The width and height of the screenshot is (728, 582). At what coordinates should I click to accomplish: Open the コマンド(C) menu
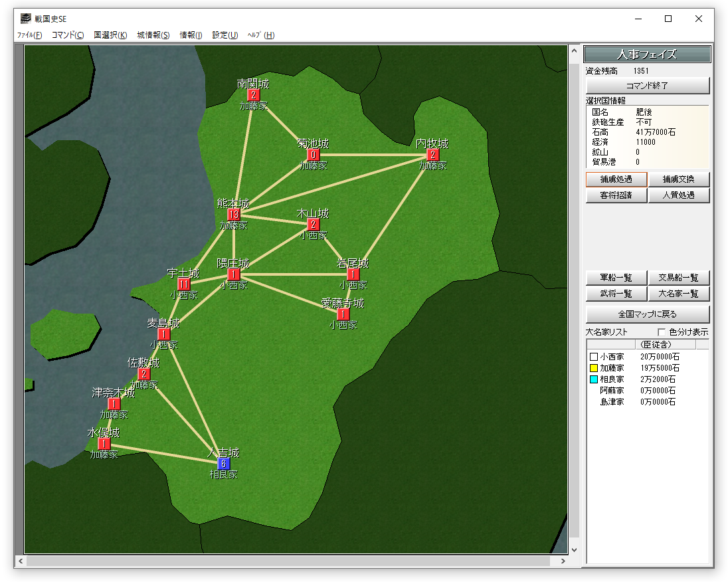click(68, 35)
